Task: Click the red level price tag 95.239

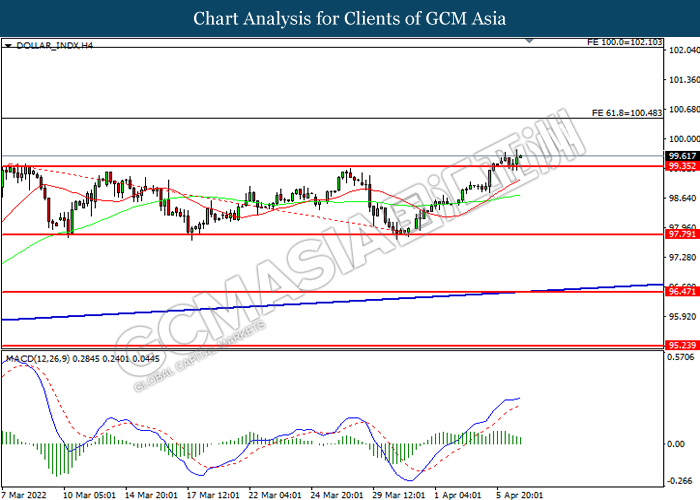Action: click(x=682, y=345)
